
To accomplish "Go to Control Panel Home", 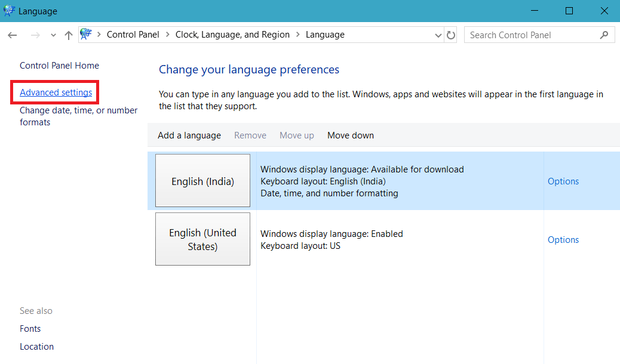I will tap(59, 65).
